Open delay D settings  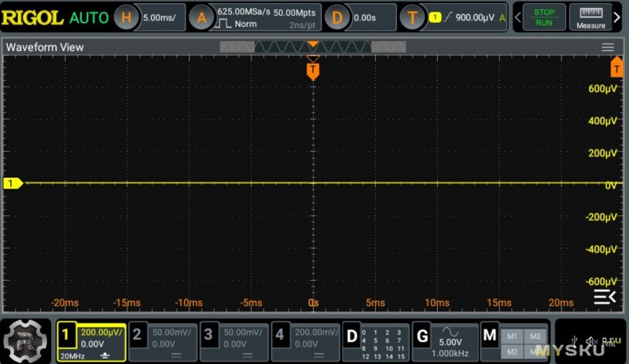coord(338,17)
